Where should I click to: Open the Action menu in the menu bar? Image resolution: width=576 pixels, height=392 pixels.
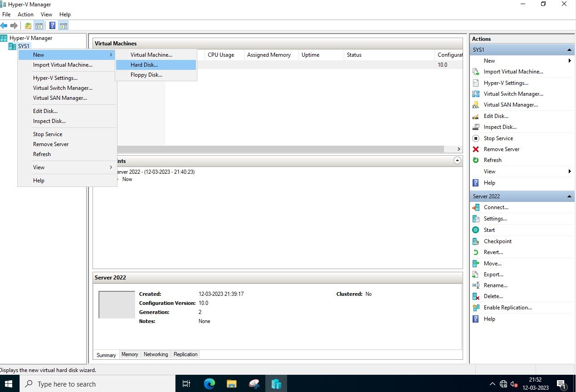pyautogui.click(x=26, y=15)
